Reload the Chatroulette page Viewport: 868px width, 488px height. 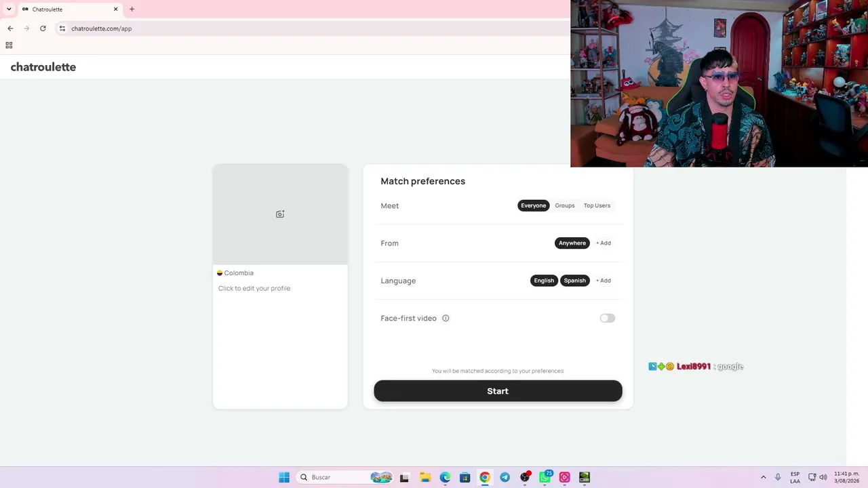tap(43, 28)
